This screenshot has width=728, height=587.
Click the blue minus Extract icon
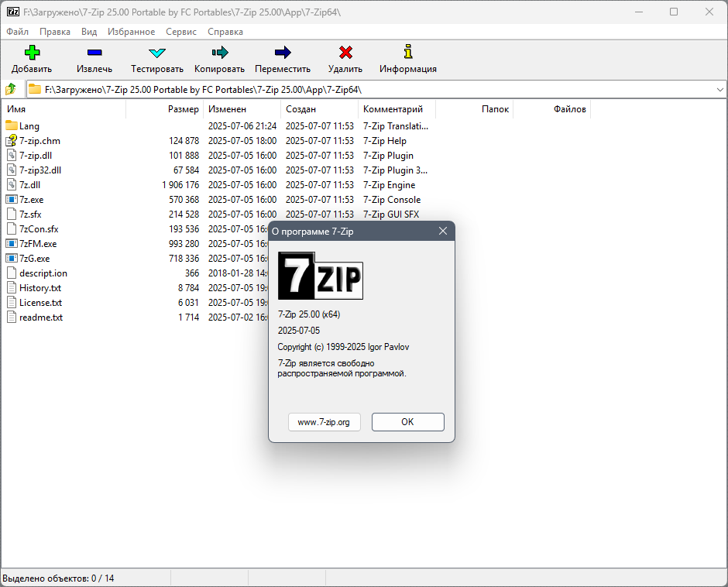pos(94,53)
